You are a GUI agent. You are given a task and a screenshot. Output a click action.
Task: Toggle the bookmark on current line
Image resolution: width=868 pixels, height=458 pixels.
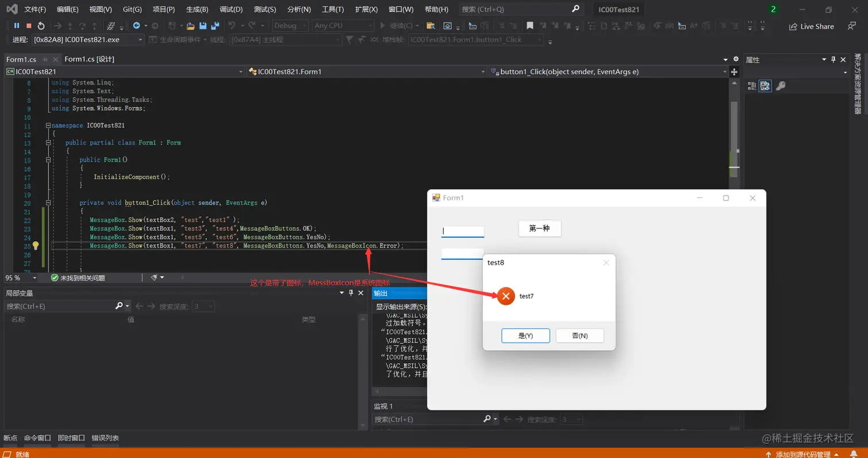[x=530, y=26]
